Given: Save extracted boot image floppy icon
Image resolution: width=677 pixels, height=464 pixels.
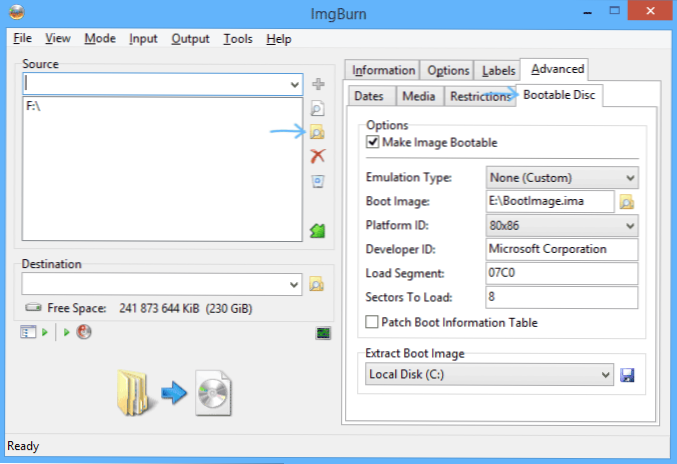Looking at the screenshot, I should coord(627,375).
